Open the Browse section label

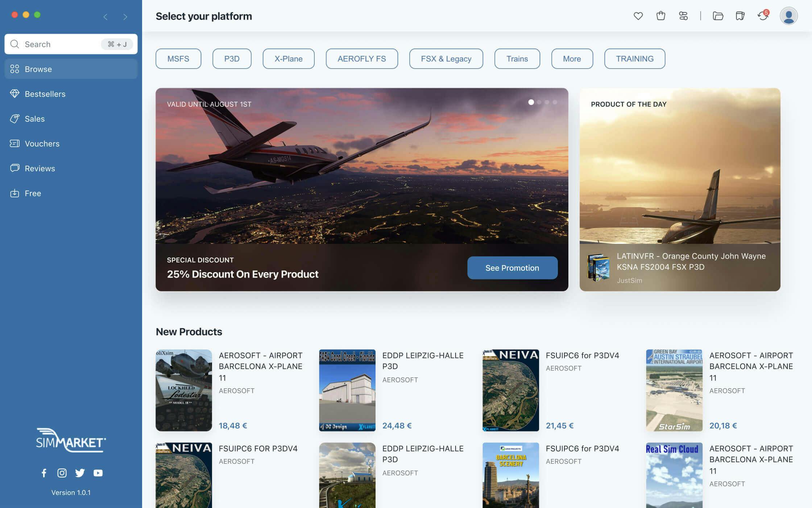click(x=38, y=69)
